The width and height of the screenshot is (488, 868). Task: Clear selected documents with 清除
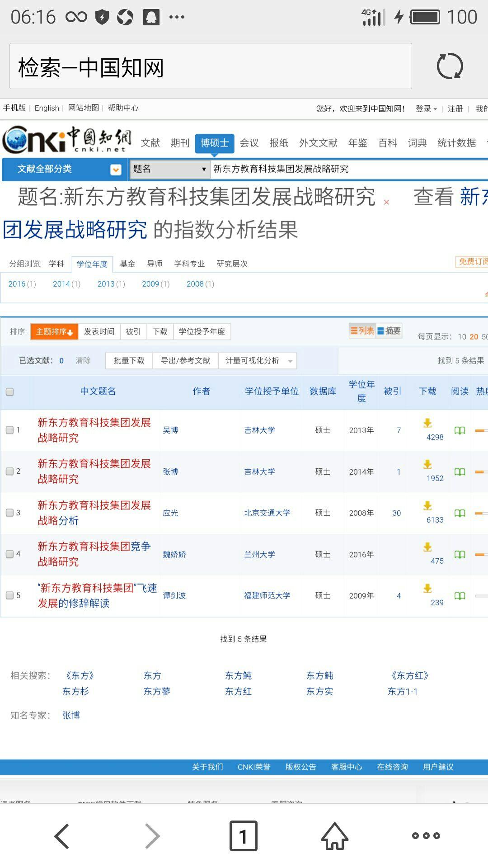[83, 361]
